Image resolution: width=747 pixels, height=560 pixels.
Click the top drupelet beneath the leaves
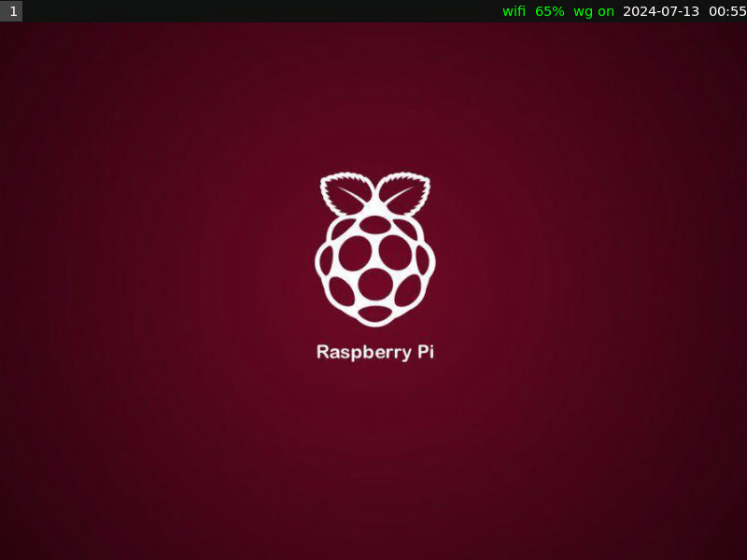375,225
